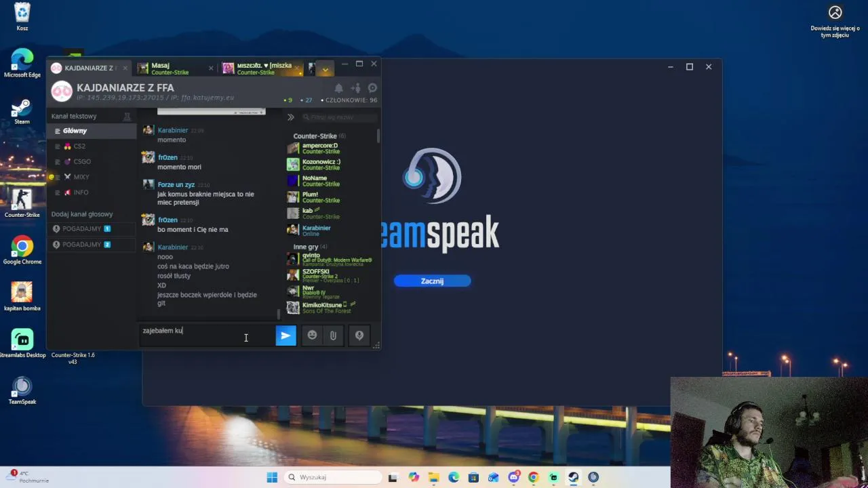This screenshot has height=488, width=868.
Task: Open the Counter-Strike desktop shortcut
Action: [22, 204]
